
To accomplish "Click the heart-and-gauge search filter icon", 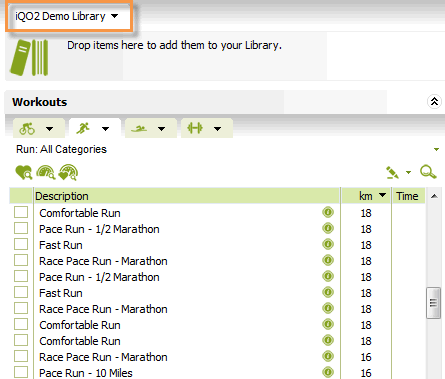I will click(68, 172).
